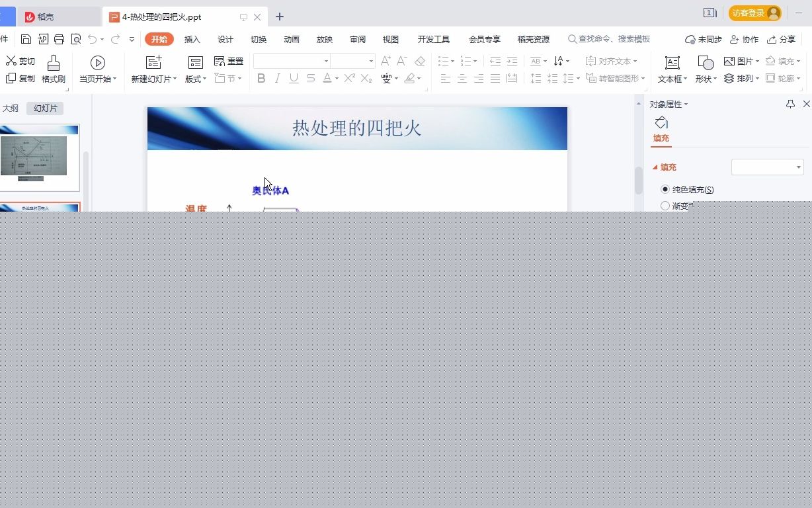This screenshot has width=812, height=508.
Task: Align text left icon
Action: click(446, 78)
